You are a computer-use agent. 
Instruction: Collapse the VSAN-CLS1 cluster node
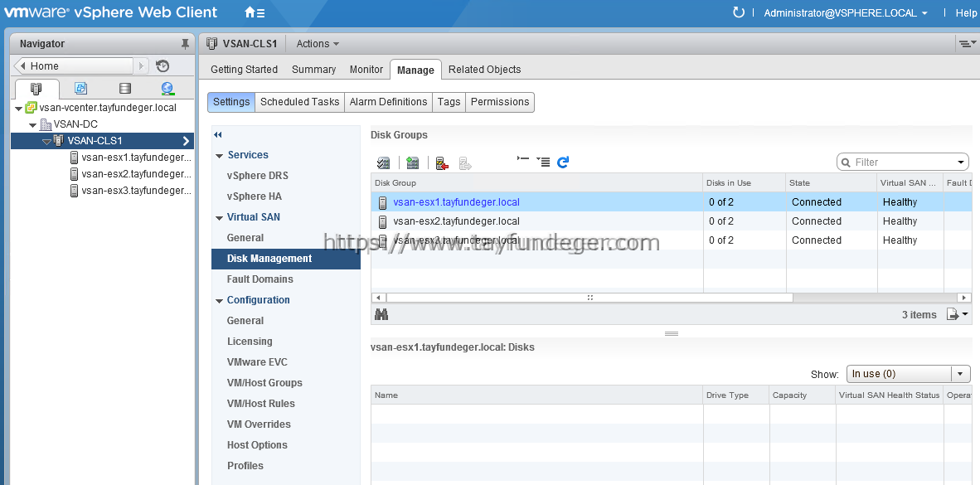(46, 141)
